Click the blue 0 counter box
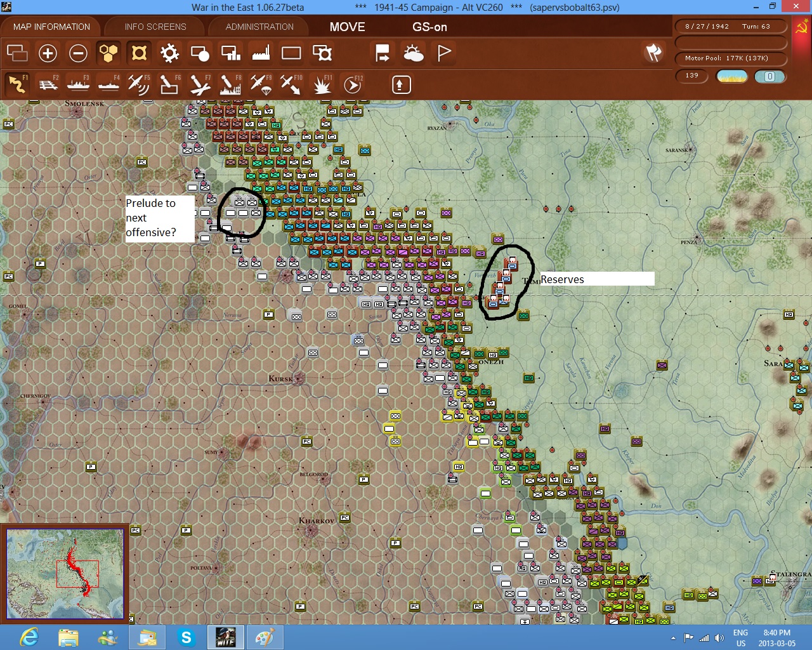812x650 pixels. (769, 76)
